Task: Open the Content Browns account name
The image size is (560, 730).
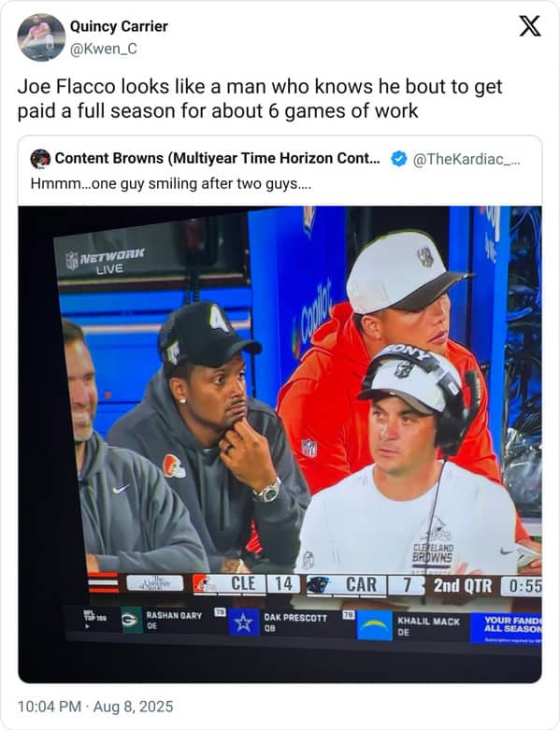Action: tap(218, 158)
